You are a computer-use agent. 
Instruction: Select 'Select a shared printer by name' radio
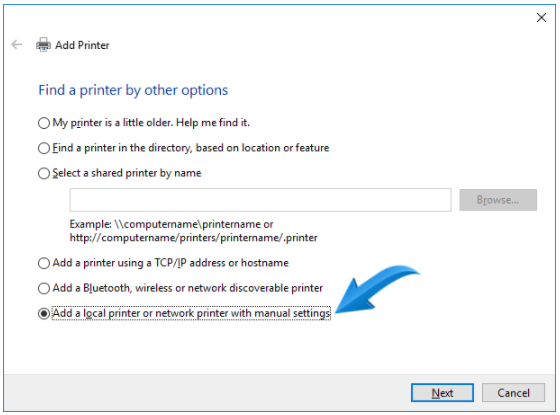click(44, 173)
